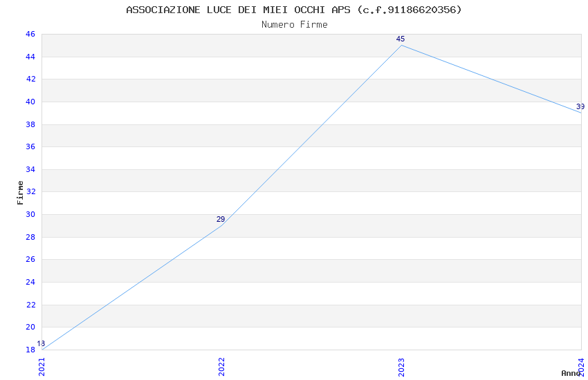Click the y-axis value 28

30,238
